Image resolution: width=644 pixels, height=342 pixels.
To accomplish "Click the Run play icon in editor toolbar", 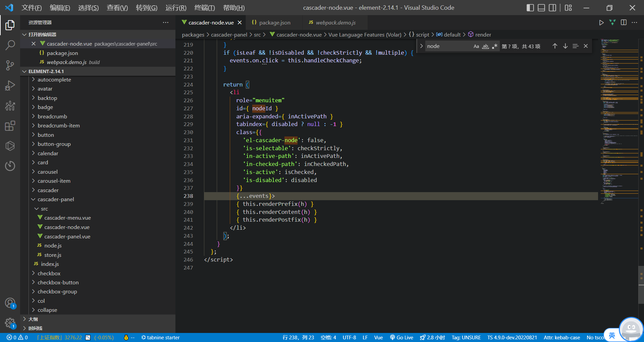I will [601, 22].
